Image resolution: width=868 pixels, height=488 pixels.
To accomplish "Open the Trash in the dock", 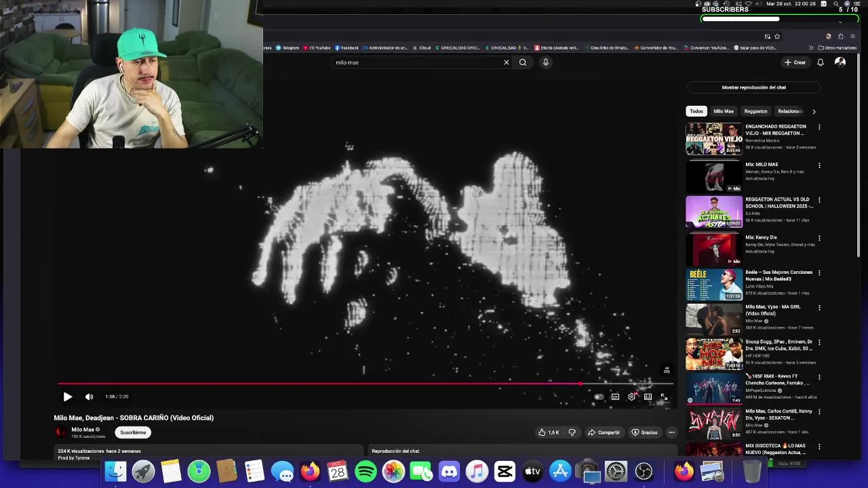I will coord(752,471).
